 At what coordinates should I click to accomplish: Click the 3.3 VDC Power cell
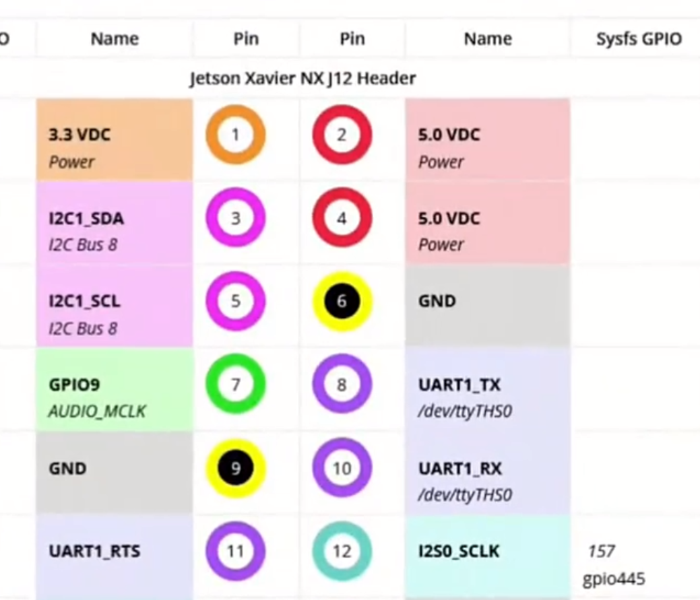click(115, 140)
